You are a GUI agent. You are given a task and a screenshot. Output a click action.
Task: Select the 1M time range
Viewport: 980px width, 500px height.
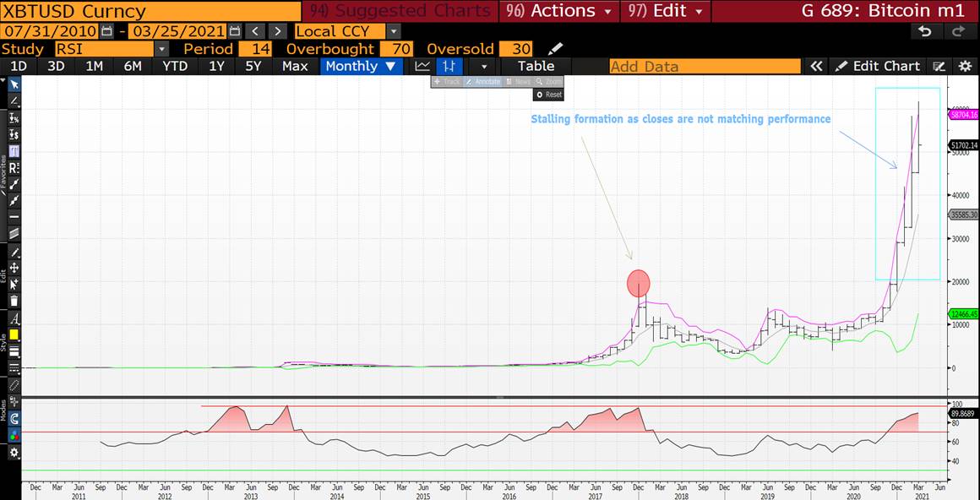pyautogui.click(x=94, y=66)
